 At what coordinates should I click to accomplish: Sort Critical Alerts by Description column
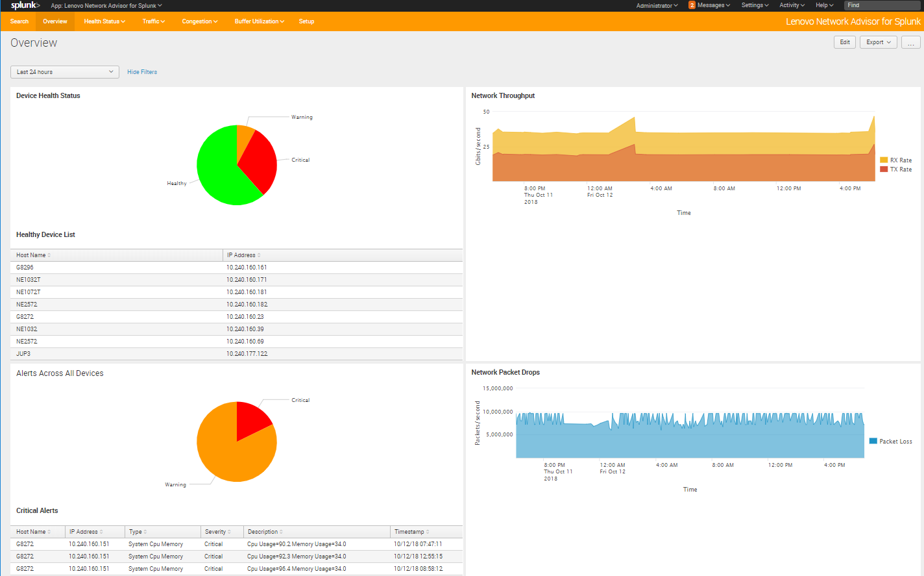265,532
